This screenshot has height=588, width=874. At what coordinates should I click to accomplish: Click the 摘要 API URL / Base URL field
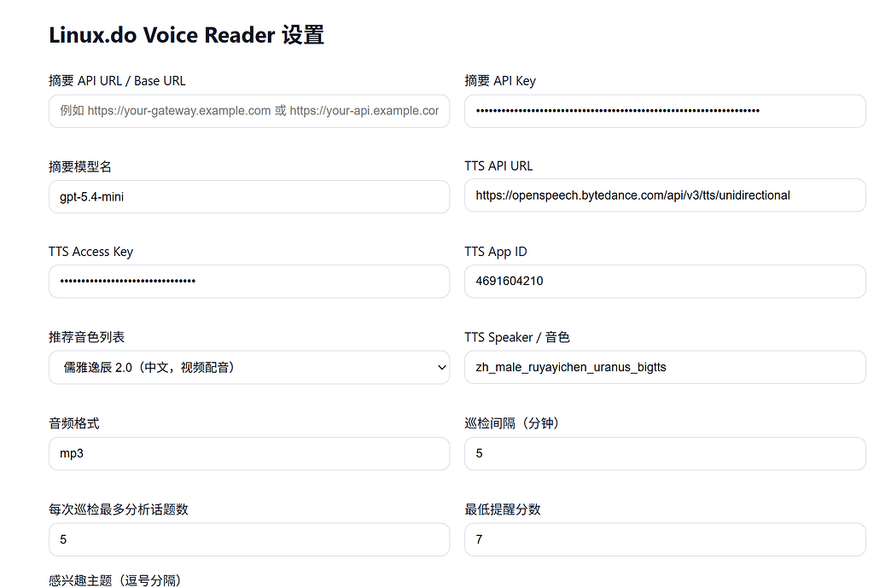(249, 111)
